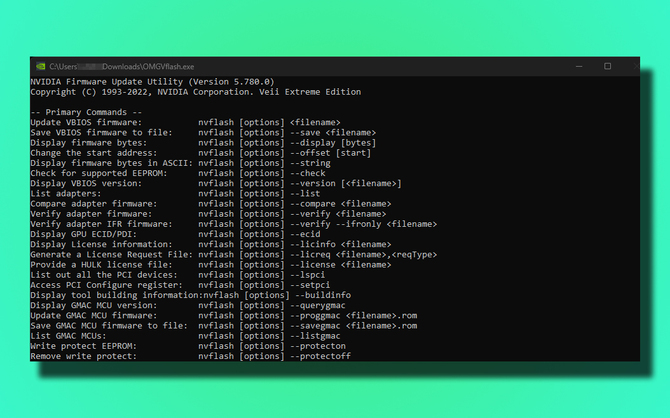Screen dimensions: 670x418
Task: Click the NVIDIA icon in the title bar
Action: click(41, 66)
